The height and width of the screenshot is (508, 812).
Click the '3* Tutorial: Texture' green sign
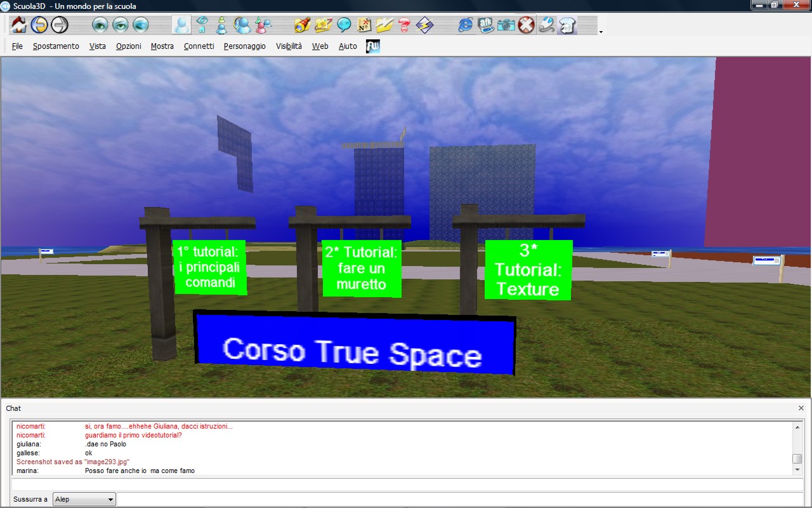coord(528,270)
